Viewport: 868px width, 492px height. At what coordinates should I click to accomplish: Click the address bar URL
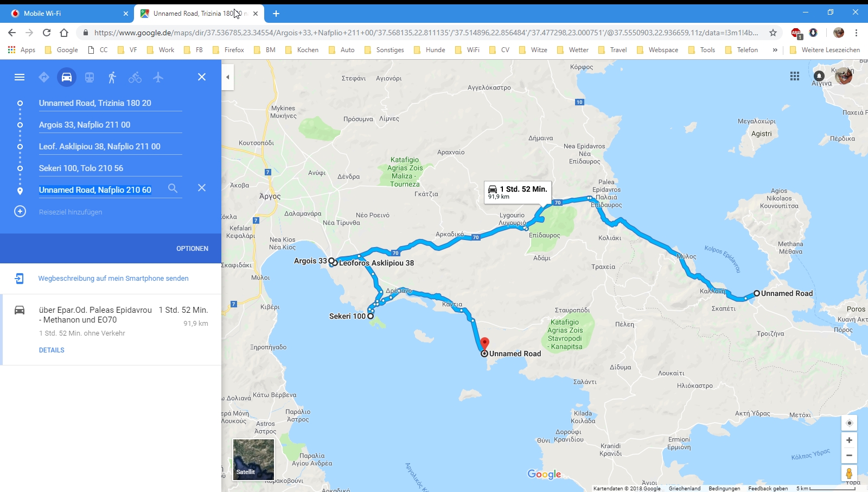tap(426, 33)
